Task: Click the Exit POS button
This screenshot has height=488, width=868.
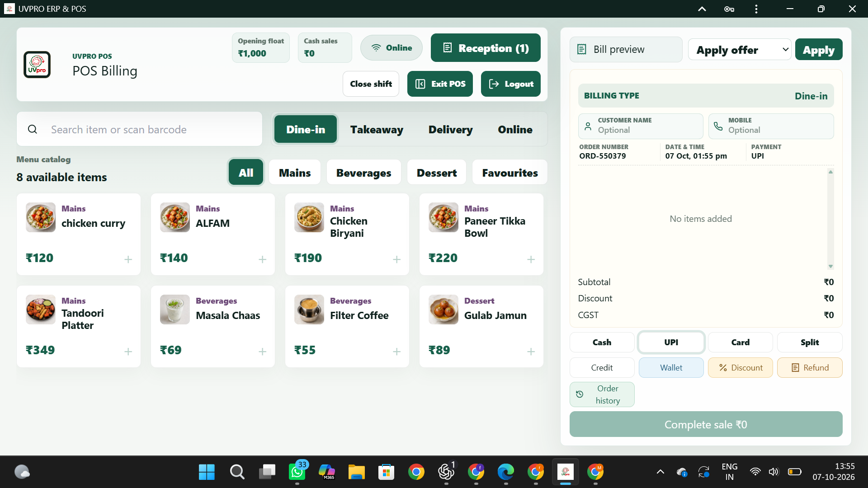Action: (x=440, y=84)
